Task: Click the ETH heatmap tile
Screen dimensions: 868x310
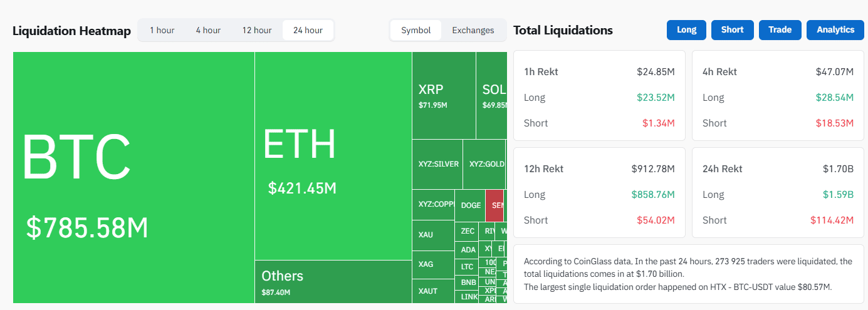Action: coord(333,155)
